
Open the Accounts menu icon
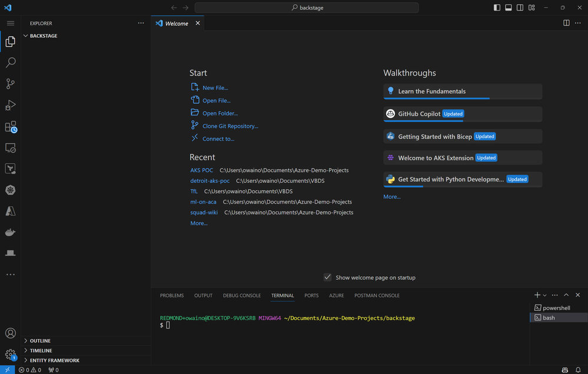click(10, 333)
